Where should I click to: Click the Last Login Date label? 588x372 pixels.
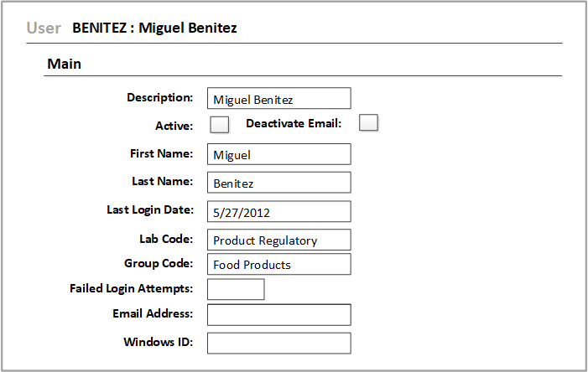(150, 209)
